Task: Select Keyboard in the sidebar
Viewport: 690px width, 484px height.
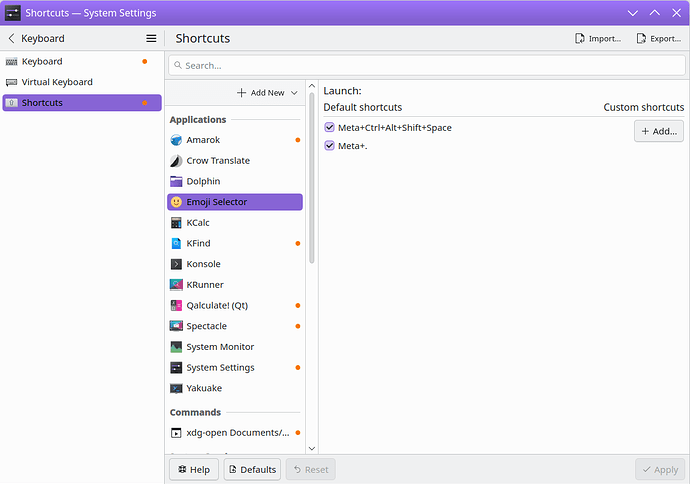Action: coord(82,62)
